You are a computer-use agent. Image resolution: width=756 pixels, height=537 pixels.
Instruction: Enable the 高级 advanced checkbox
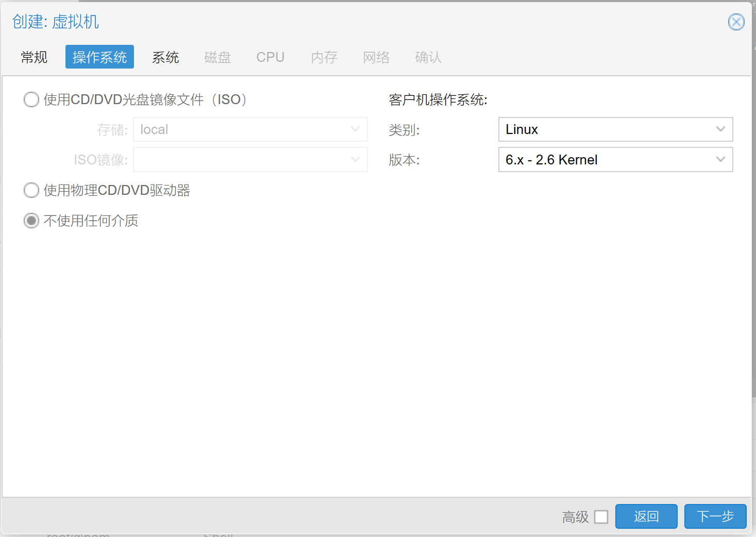[601, 517]
